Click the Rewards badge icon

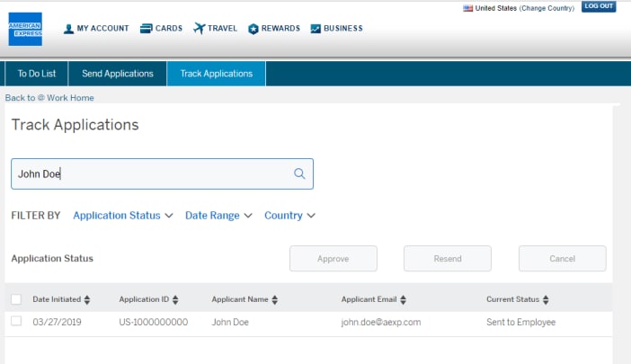tap(253, 29)
